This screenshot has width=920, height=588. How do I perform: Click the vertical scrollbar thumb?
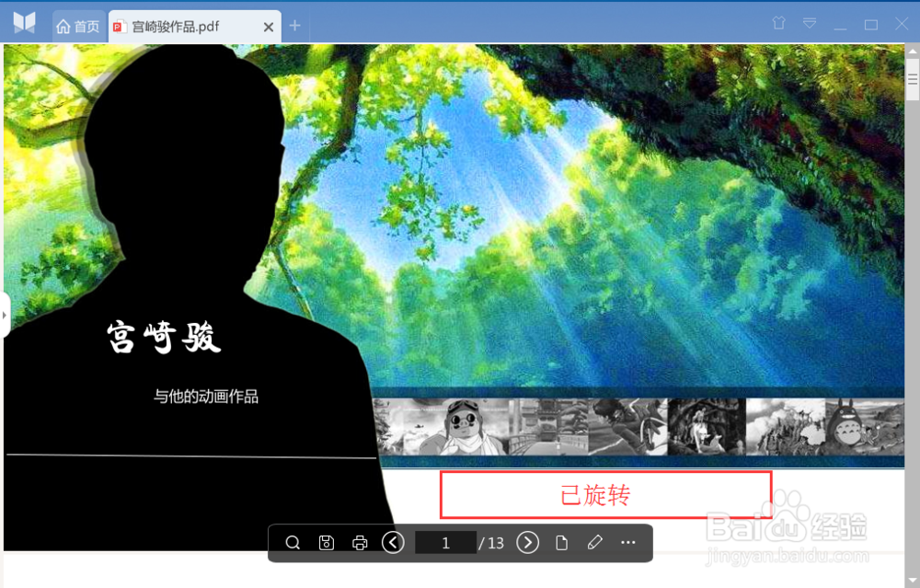click(913, 79)
